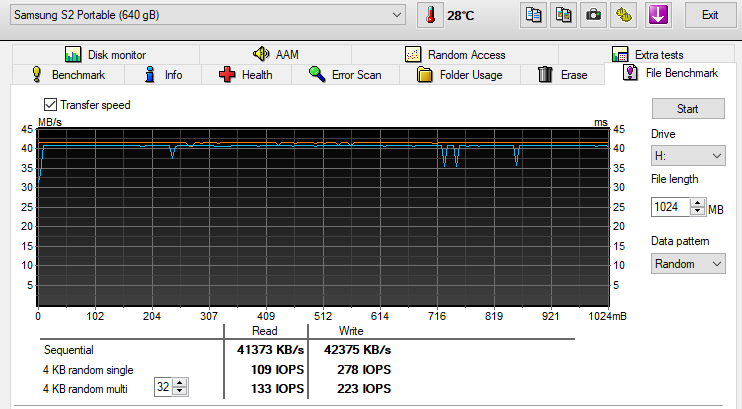This screenshot has width=742, height=409.
Task: Click the File Benchmark tab icon
Action: [x=630, y=72]
